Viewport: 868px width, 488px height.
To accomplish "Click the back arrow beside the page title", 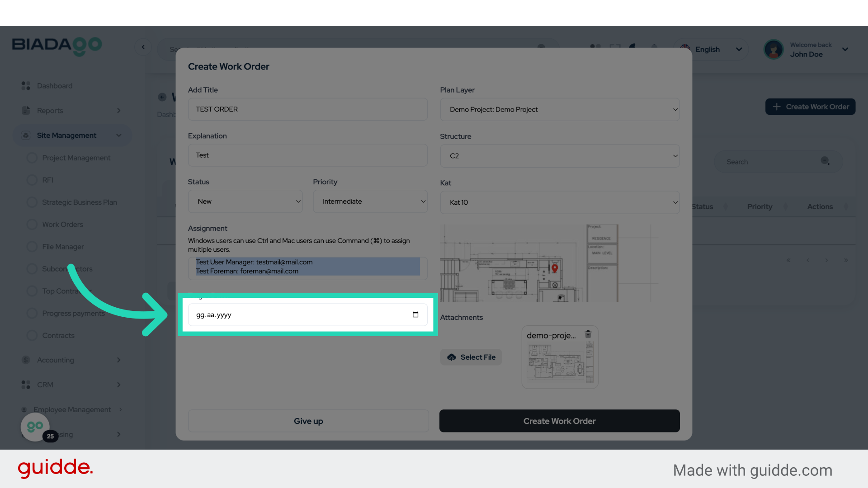I will tap(162, 97).
